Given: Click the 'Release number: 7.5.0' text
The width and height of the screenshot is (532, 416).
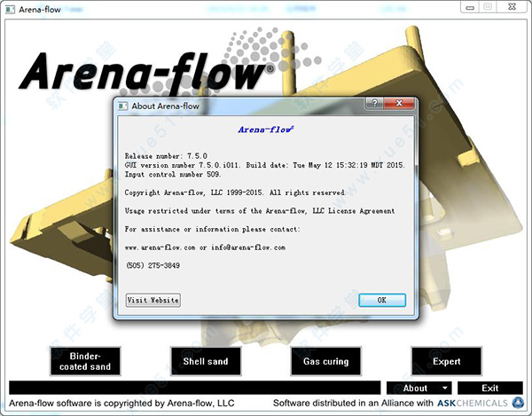Looking at the screenshot, I should 166,156.
